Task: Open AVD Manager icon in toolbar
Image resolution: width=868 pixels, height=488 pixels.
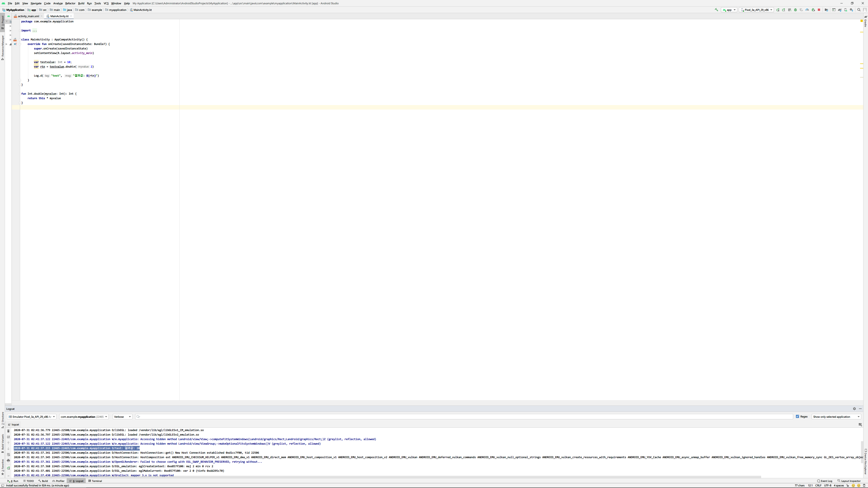Action: [845, 10]
